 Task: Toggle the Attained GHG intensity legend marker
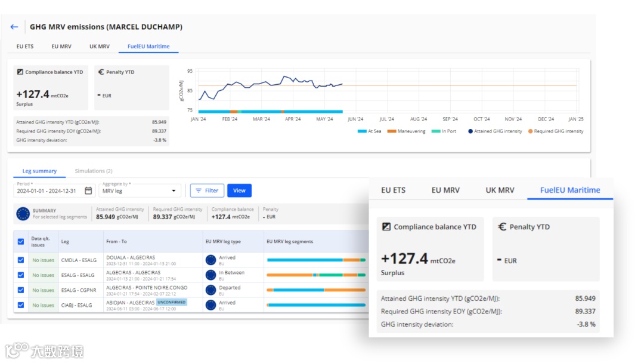470,131
